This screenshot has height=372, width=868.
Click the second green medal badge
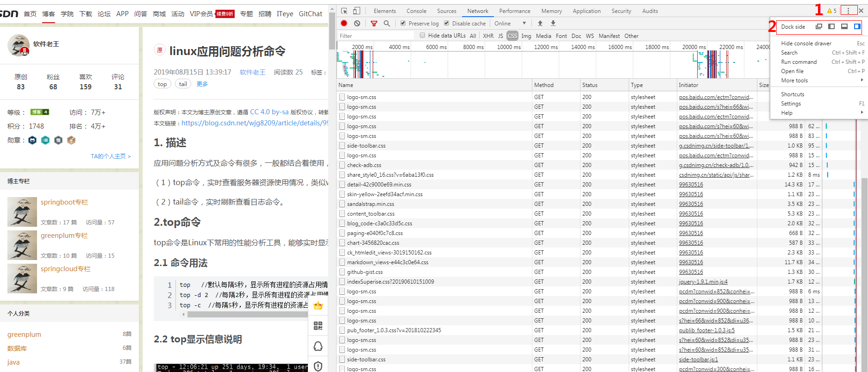45,140
